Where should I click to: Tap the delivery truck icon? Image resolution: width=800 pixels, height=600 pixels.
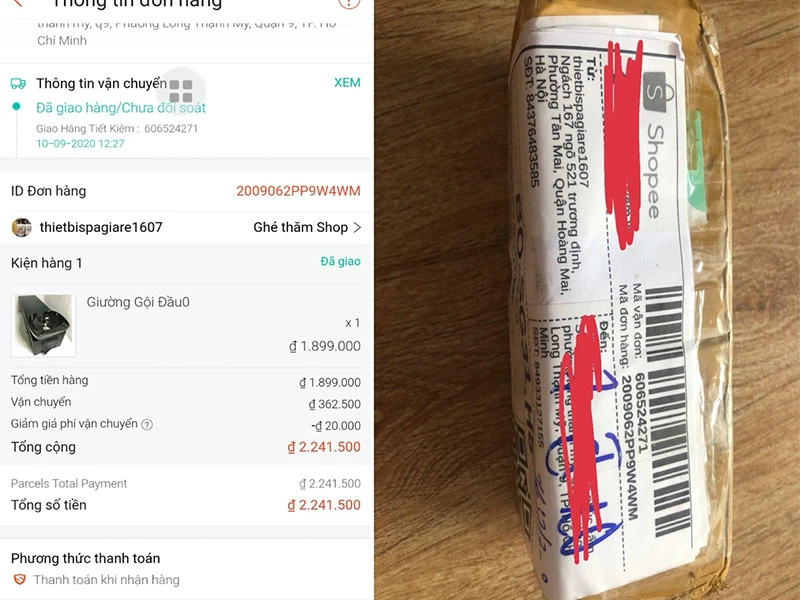point(18,84)
